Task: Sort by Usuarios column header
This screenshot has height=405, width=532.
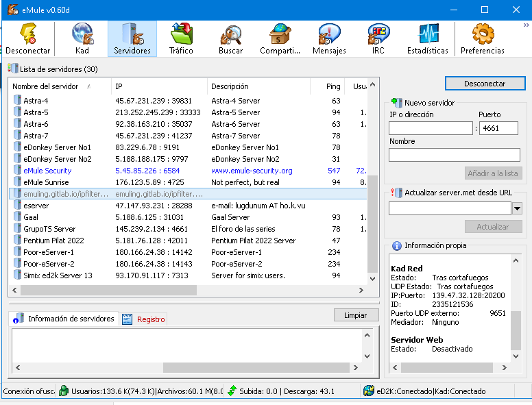Action: (x=356, y=86)
